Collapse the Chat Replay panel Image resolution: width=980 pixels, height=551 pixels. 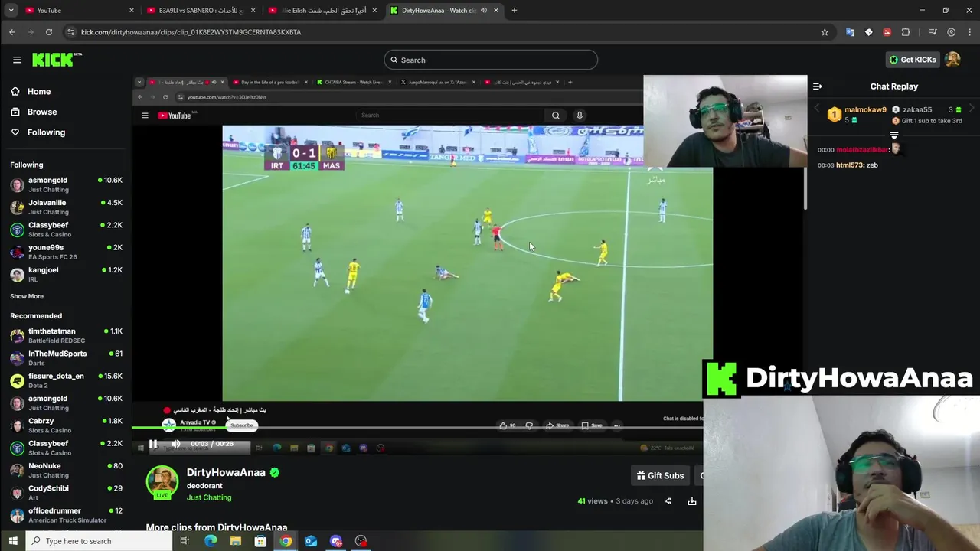click(817, 86)
